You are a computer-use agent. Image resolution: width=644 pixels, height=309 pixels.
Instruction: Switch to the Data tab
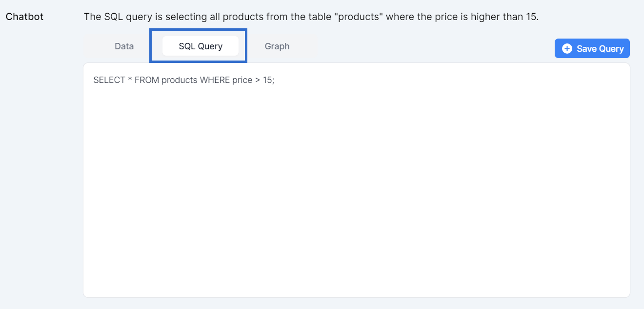124,46
